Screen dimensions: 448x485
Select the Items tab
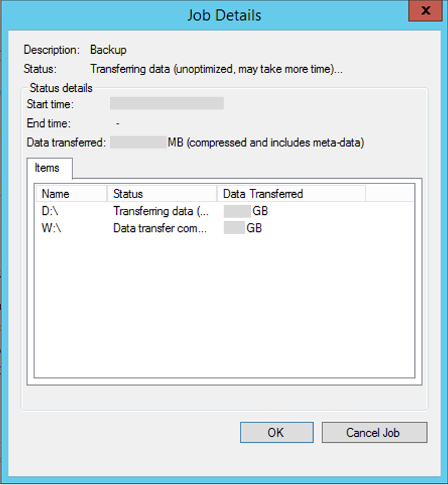point(50,168)
